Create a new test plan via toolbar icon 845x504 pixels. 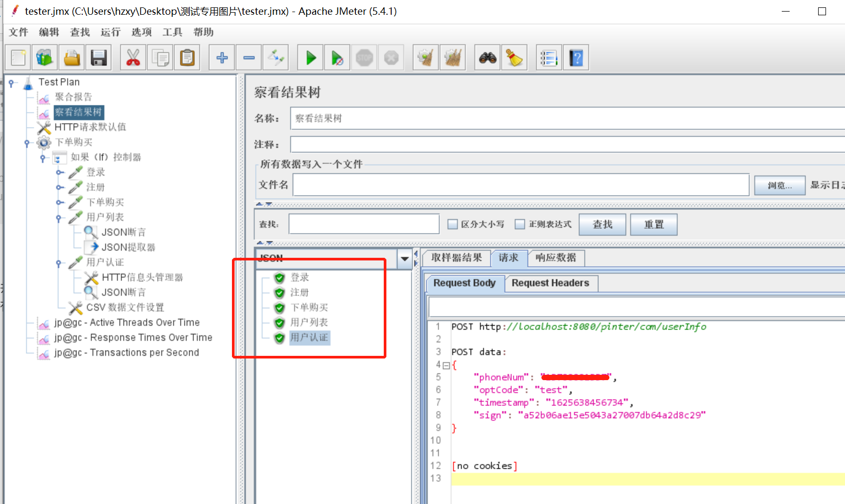coord(18,57)
